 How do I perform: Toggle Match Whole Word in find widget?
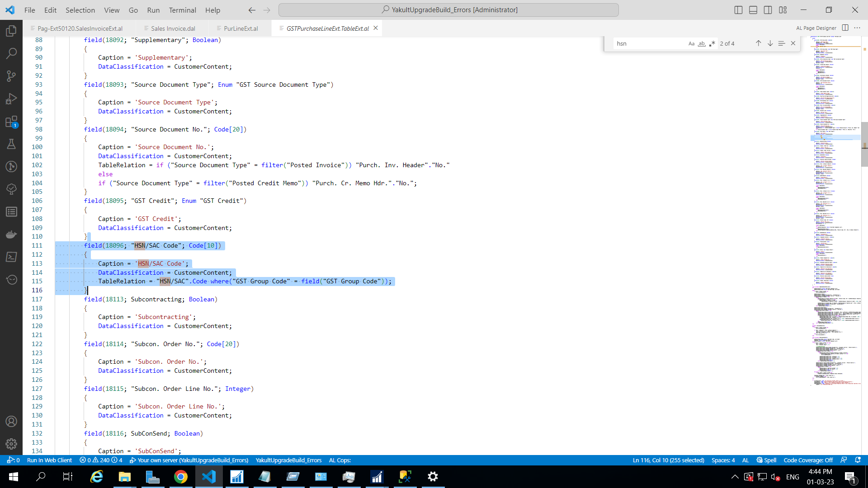coord(702,43)
